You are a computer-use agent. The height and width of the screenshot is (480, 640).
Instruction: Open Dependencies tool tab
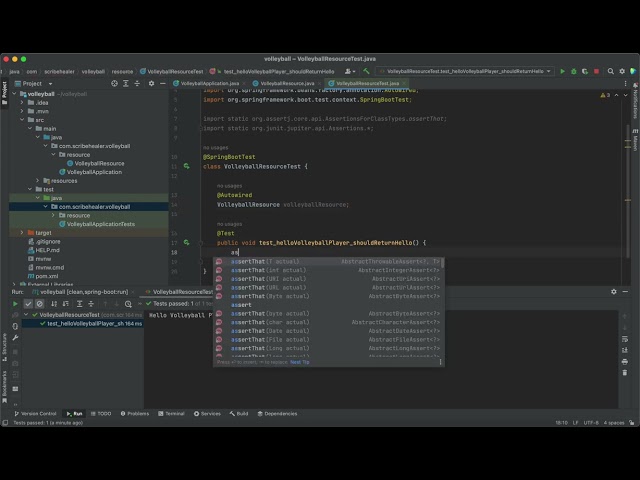click(277, 413)
